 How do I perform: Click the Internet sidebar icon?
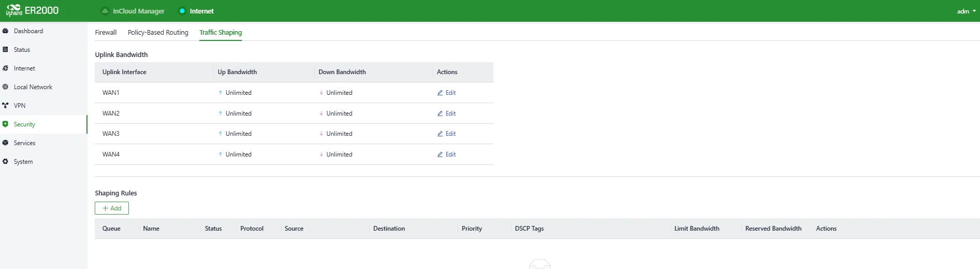coord(5,68)
